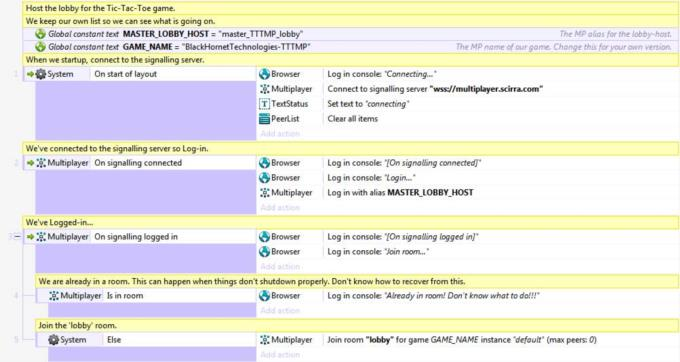Click Multiplayer icon for Log in with alias action
The width and height of the screenshot is (680, 362).
click(265, 192)
